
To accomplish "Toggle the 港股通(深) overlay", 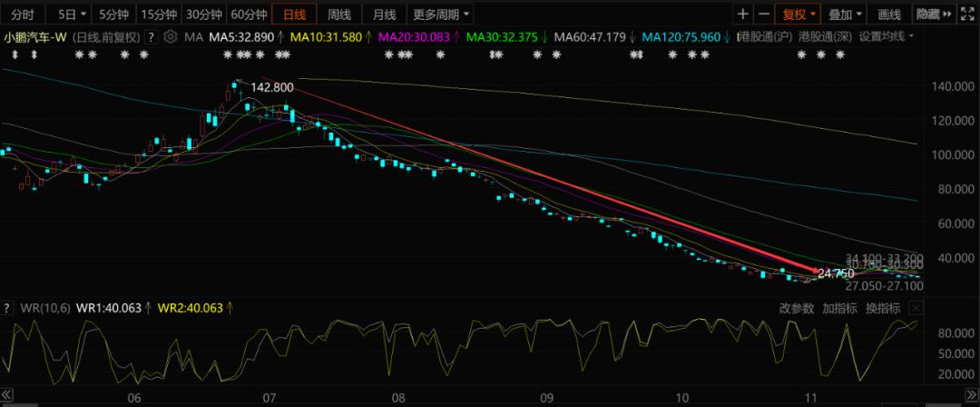I will 825,37.
